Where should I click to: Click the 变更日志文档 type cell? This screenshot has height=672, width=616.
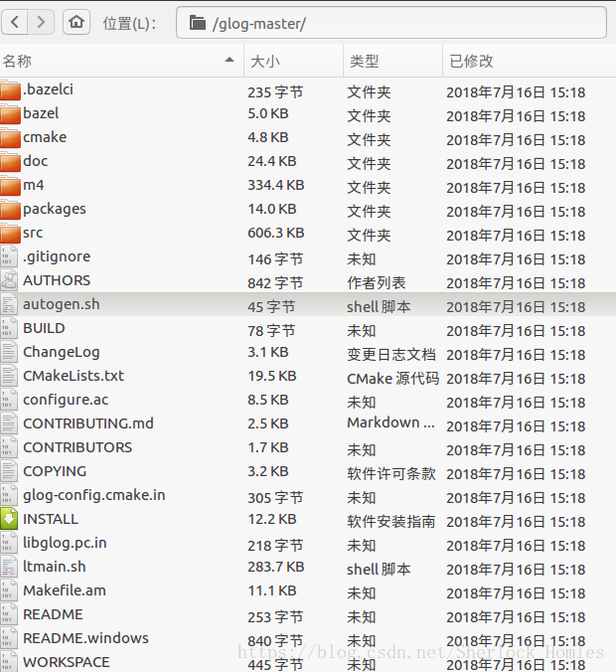[x=391, y=355]
